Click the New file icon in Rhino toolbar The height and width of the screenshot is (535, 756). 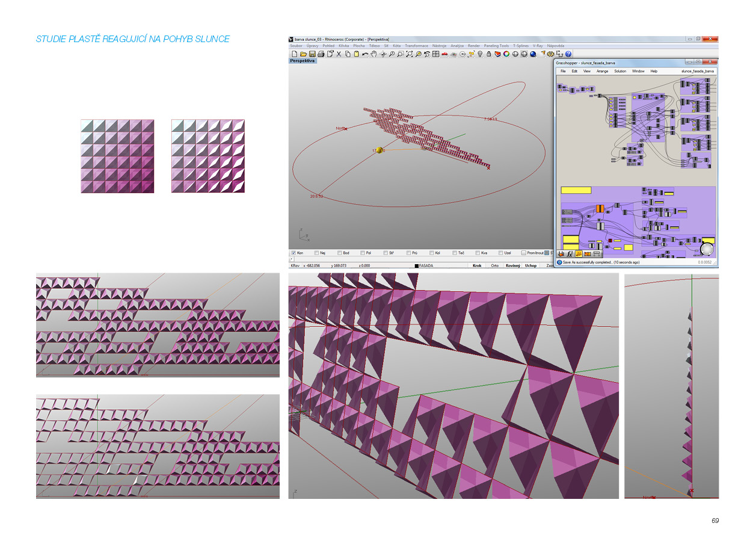(293, 54)
